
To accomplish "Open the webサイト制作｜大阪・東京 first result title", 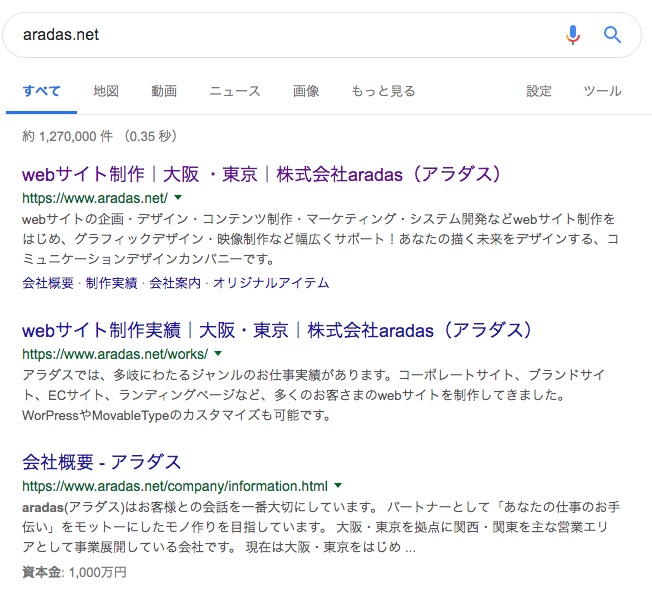I will 262,174.
